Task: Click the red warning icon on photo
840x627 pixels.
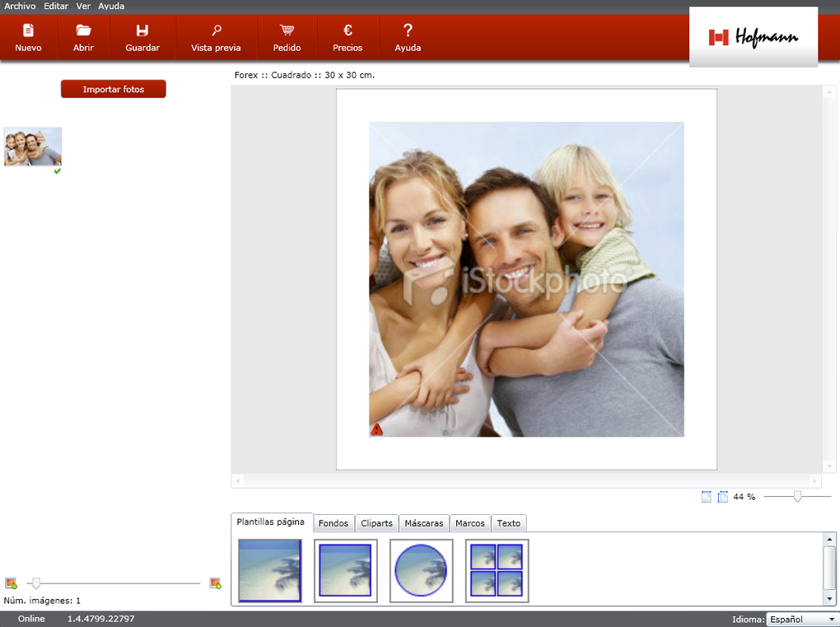Action: [x=376, y=429]
